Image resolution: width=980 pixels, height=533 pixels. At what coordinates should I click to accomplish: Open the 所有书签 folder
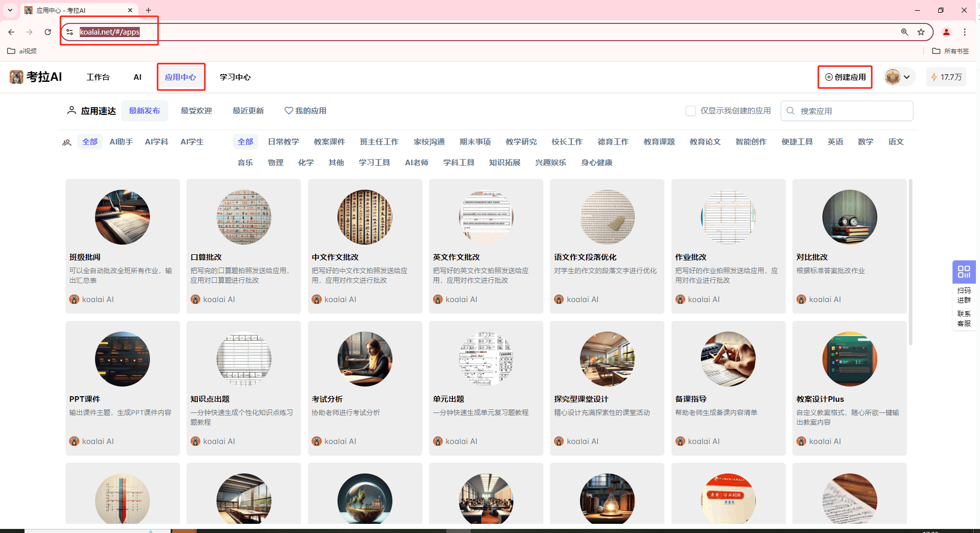[x=951, y=51]
